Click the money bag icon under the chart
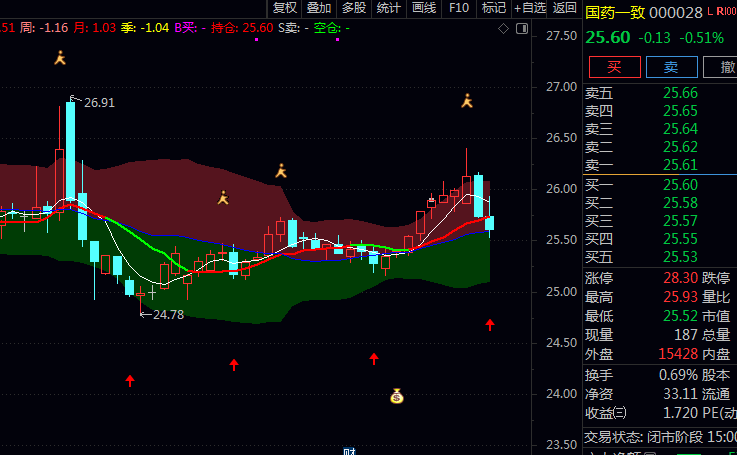 (397, 396)
